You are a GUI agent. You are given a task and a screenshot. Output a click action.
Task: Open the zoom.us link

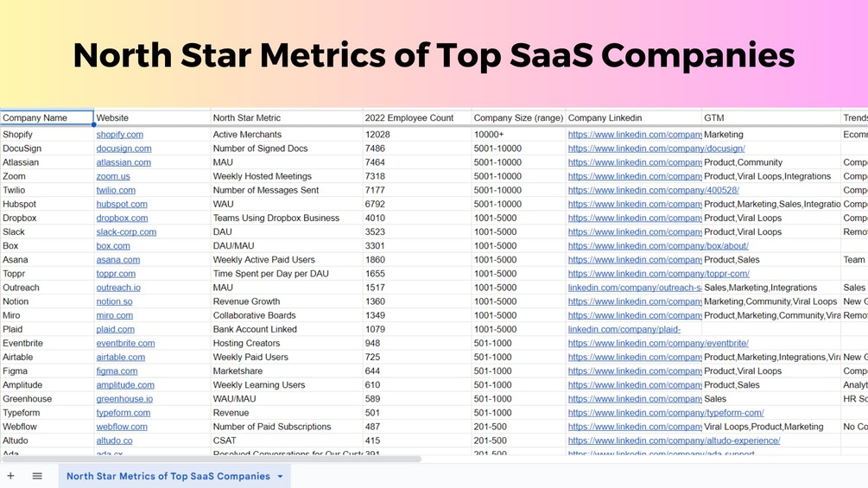113,176
